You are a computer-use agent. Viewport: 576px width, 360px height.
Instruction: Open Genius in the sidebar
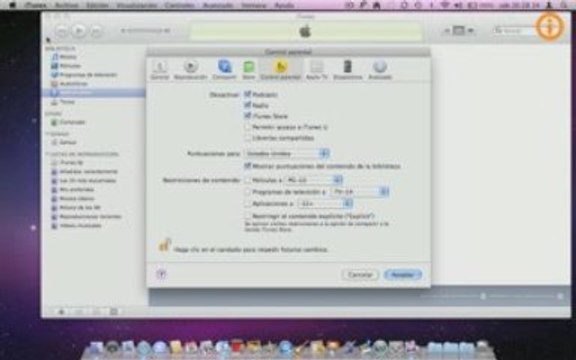click(64, 142)
